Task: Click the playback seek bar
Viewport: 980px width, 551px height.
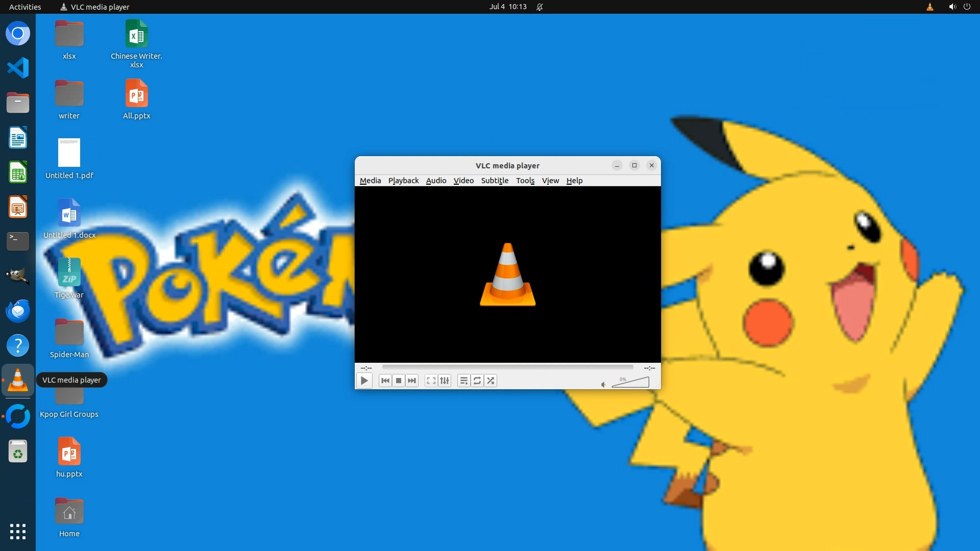Action: (x=507, y=367)
